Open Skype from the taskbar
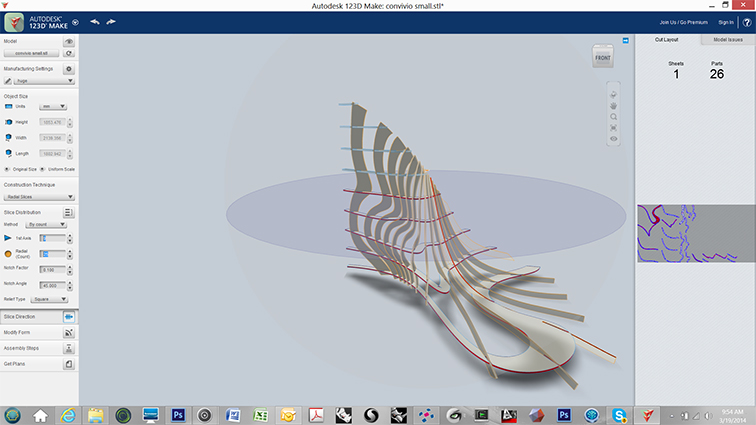Screen dimensions: 756x425 pyautogui.click(x=619, y=415)
